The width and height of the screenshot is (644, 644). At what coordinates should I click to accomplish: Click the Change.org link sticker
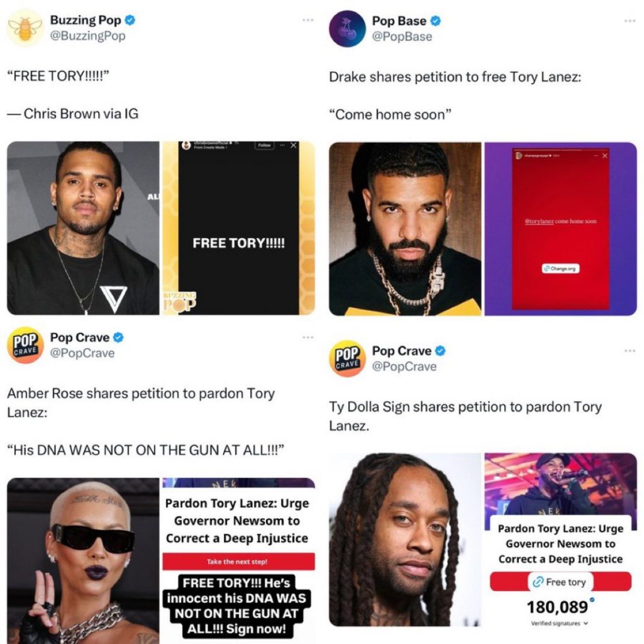[560, 268]
